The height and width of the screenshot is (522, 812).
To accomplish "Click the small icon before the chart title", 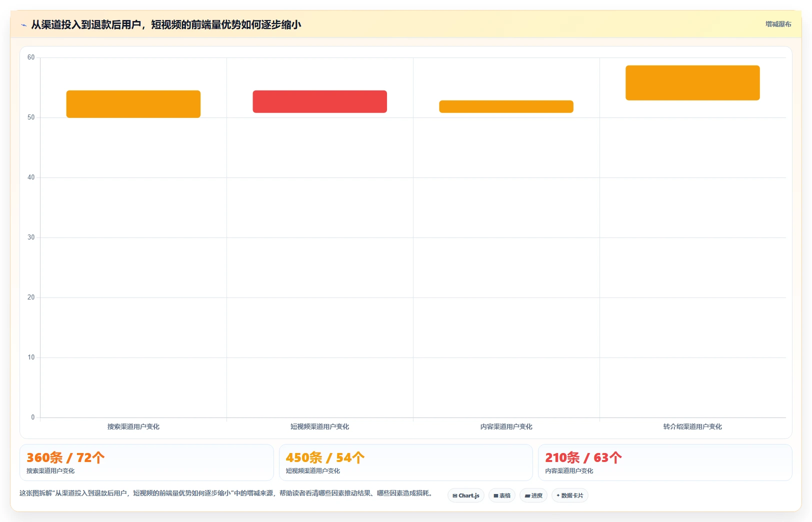I will [x=23, y=25].
